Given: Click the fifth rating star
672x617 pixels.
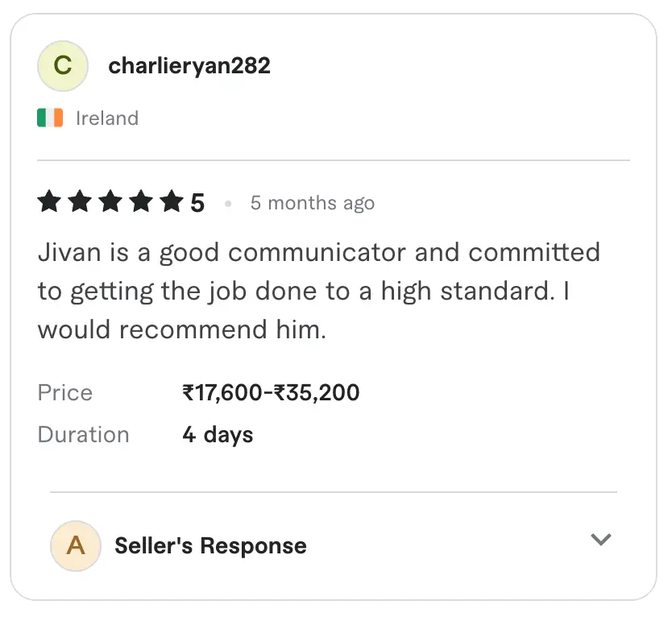Looking at the screenshot, I should (x=172, y=202).
